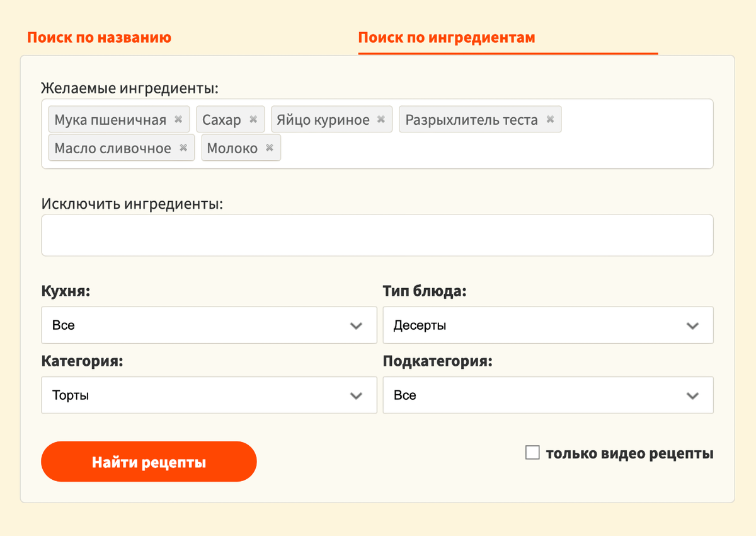The width and height of the screenshot is (756, 536).
Task: Click inside the Исключить ингредиенты field
Action: pos(377,235)
